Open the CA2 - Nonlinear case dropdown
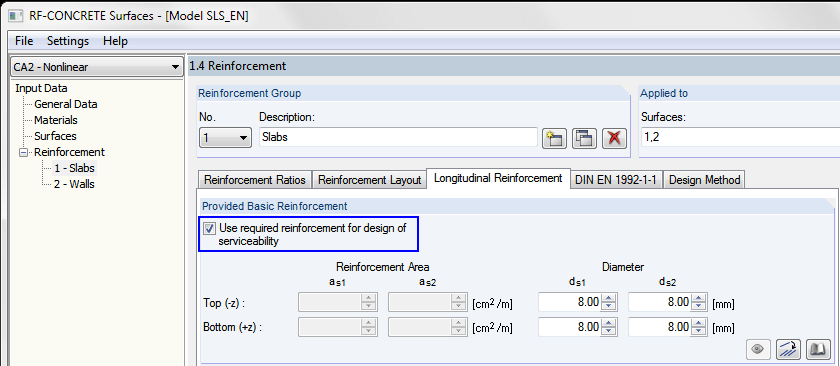840x366 pixels. click(x=96, y=67)
